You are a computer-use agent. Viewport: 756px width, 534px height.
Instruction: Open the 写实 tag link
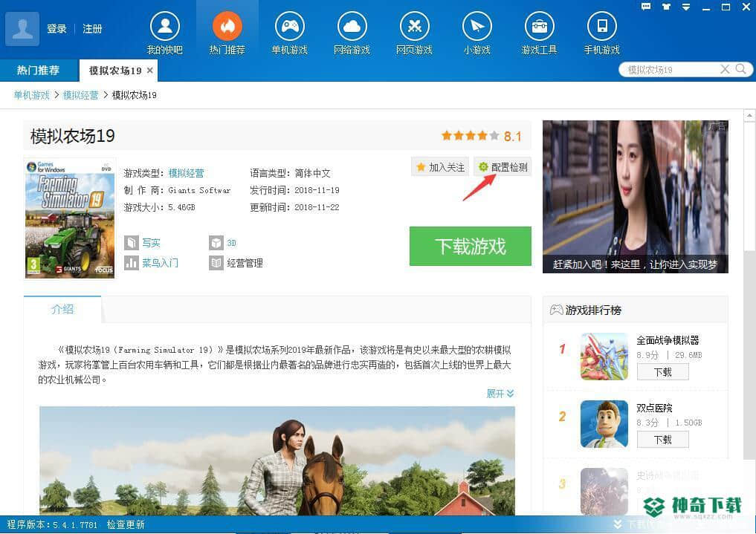coord(151,243)
